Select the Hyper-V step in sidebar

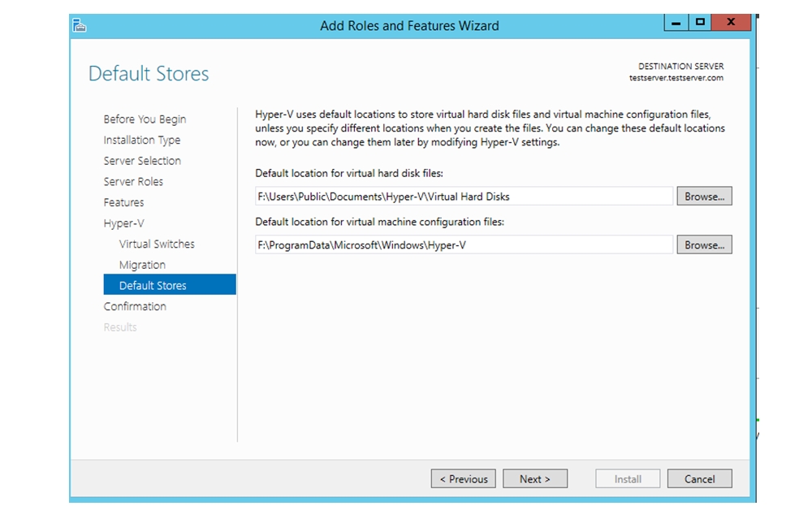123,223
